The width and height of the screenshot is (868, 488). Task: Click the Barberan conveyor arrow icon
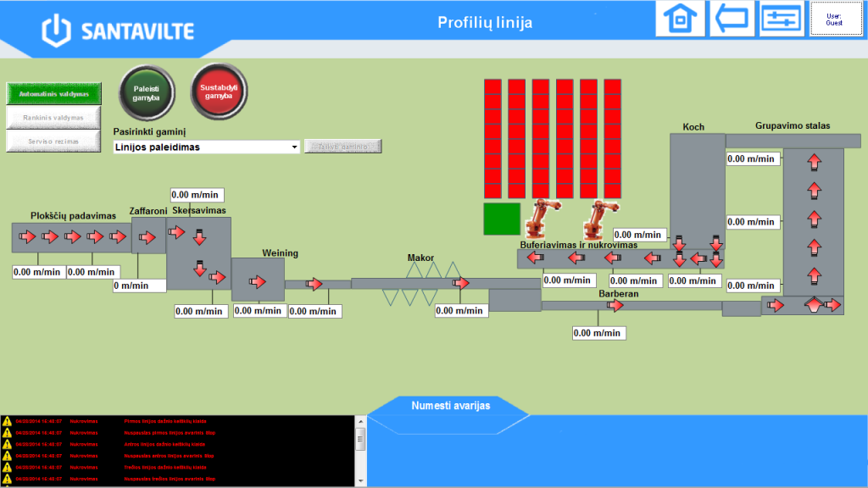(615, 305)
